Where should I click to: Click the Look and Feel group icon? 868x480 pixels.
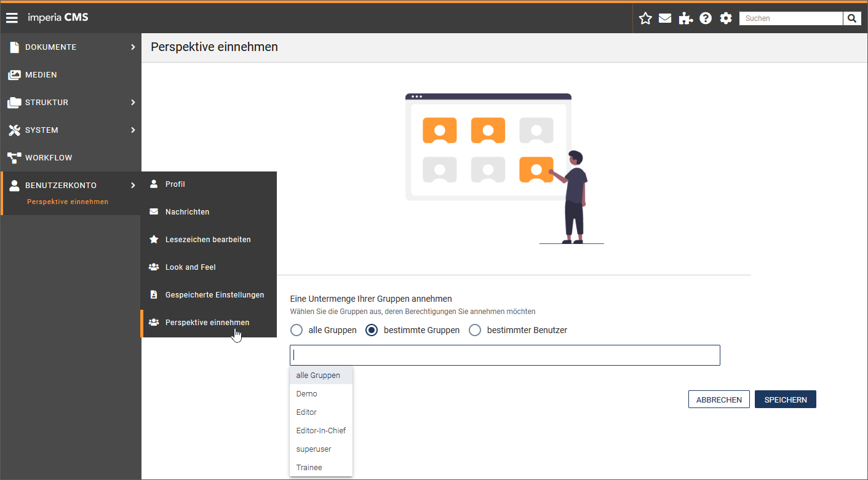154,267
